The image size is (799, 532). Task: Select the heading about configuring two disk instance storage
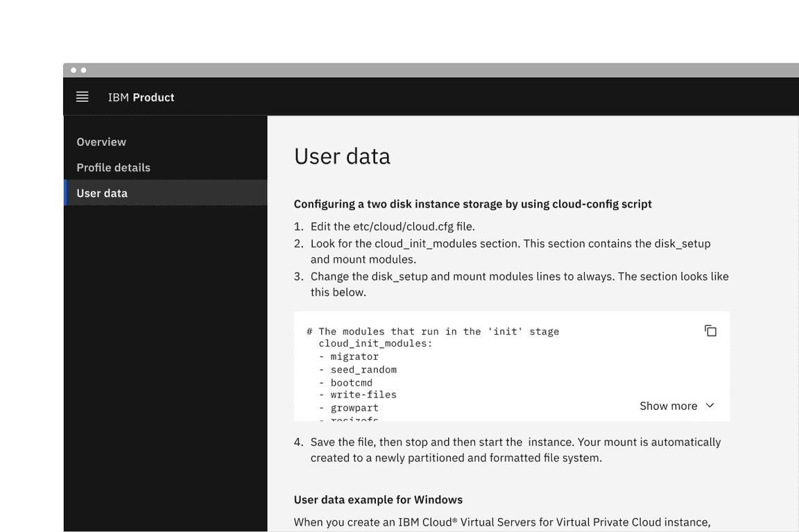472,204
